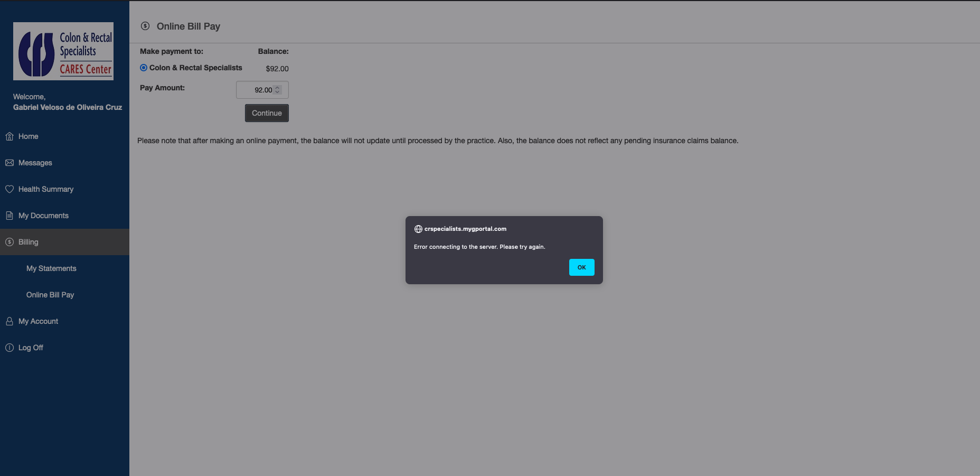The height and width of the screenshot is (476, 980).
Task: Click the payment processing note paragraph
Action: click(x=438, y=141)
